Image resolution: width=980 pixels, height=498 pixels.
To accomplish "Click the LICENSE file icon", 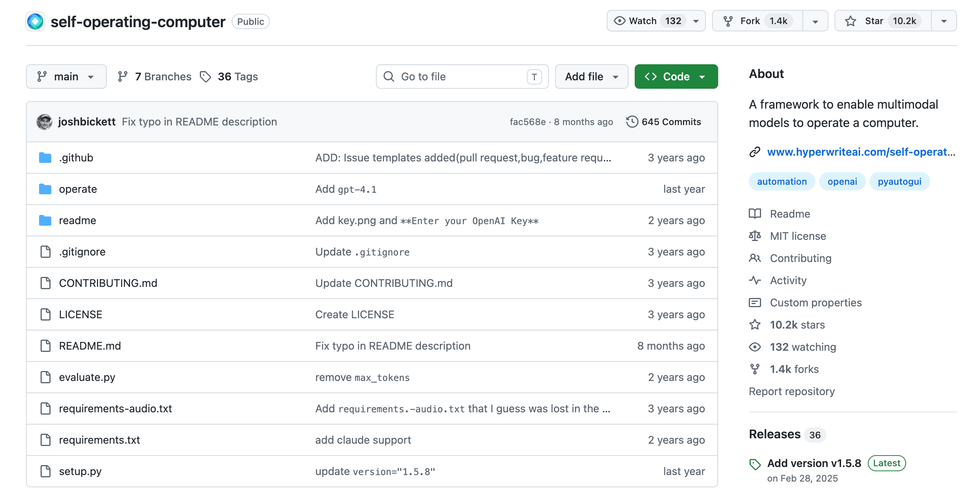I will pos(46,314).
